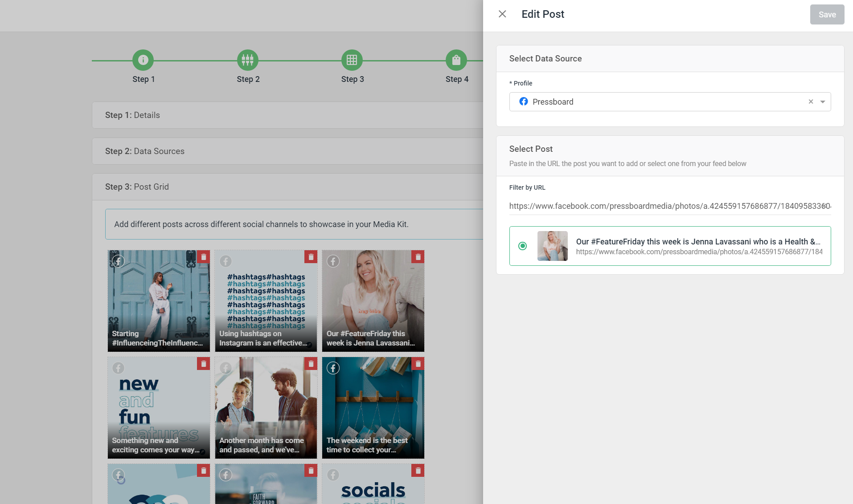Viewport: 853px width, 504px height.
Task: Click Facebook icon on new and fun post
Action: point(118,368)
